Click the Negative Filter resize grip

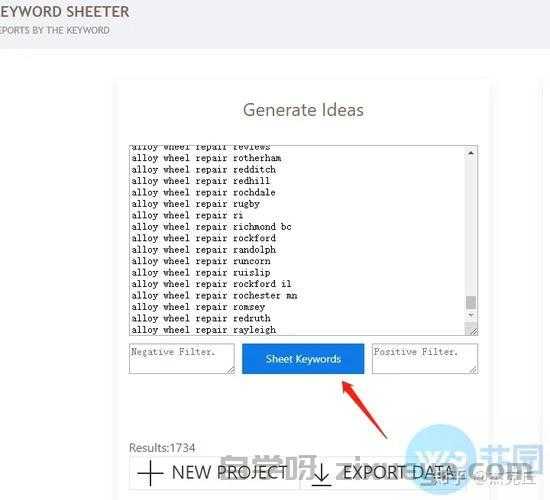[230, 370]
